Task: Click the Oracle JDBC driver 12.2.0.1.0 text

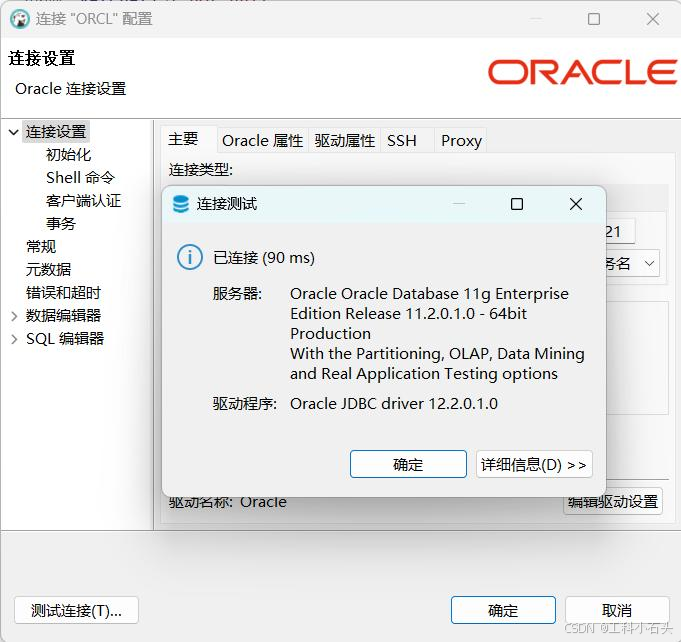Action: coord(394,404)
